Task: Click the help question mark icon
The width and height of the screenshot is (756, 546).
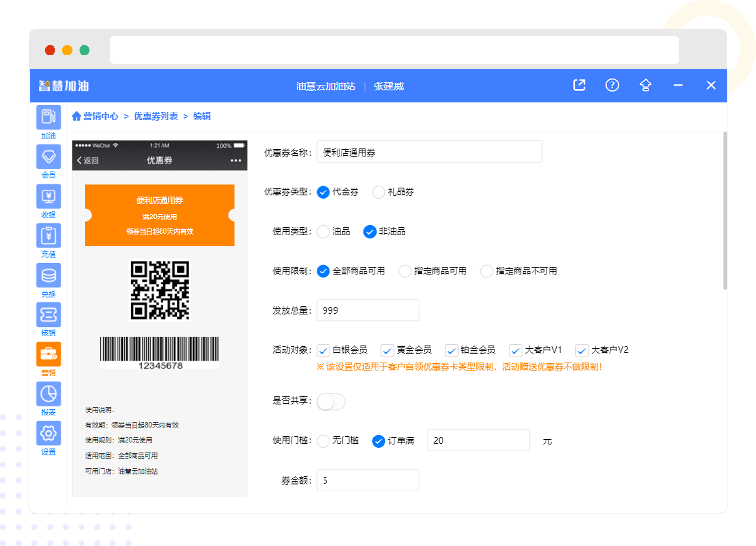Action: [x=612, y=85]
